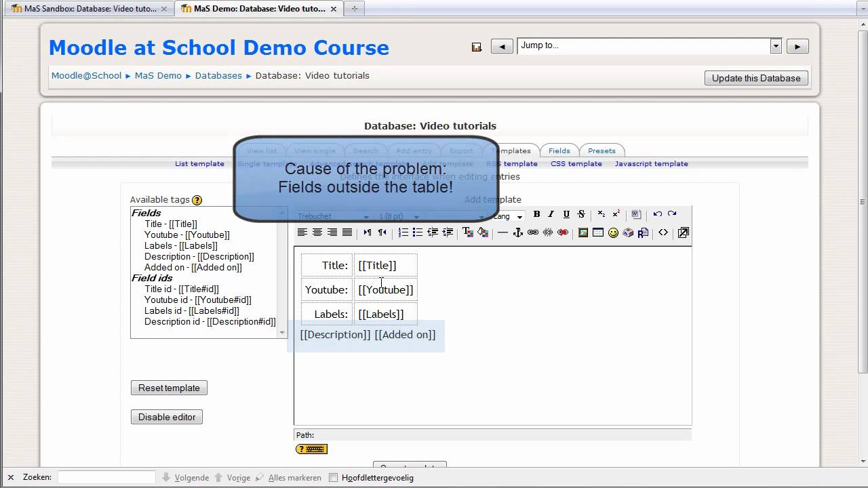Open the RSS template sub-tab

pyautogui.click(x=512, y=163)
